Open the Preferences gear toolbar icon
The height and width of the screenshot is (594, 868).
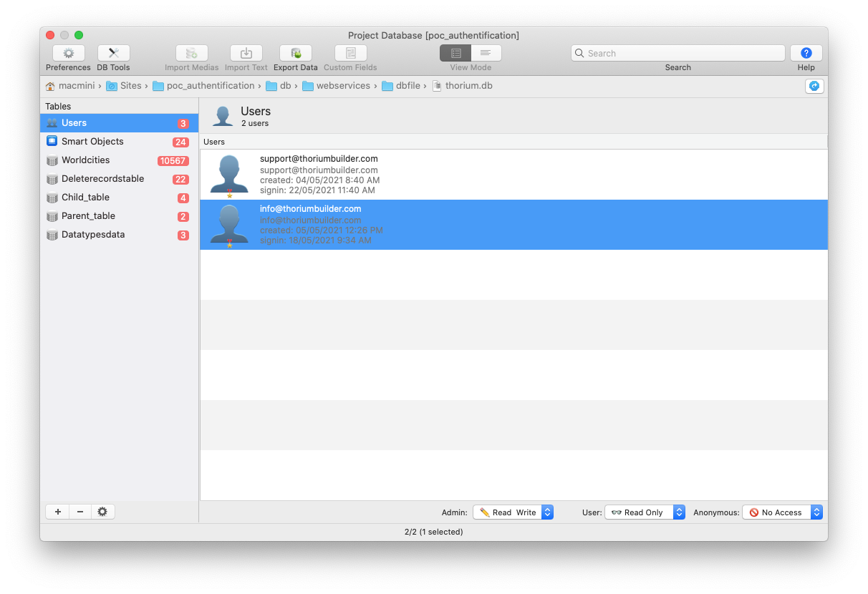pyautogui.click(x=69, y=54)
